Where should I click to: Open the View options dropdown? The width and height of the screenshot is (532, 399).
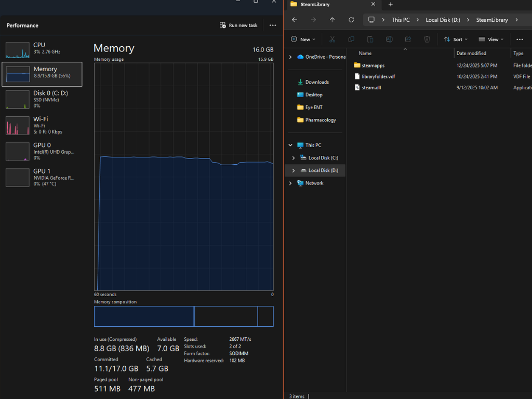click(491, 39)
